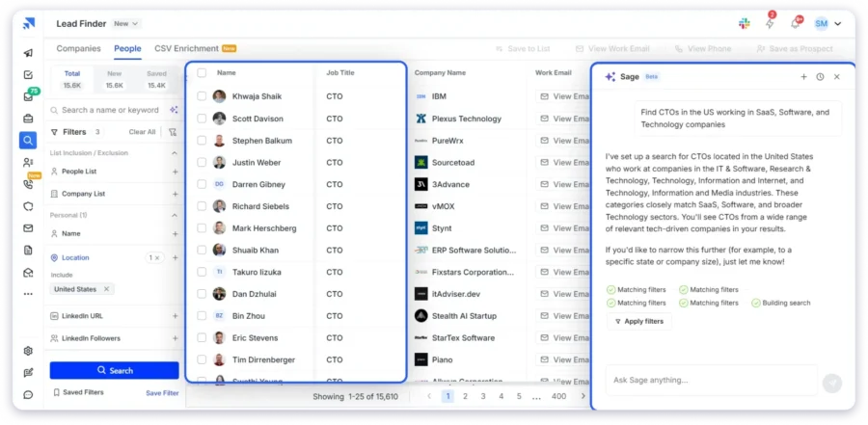The image size is (868, 425).
Task: Check the box for Eric Stevens
Action: tap(202, 337)
